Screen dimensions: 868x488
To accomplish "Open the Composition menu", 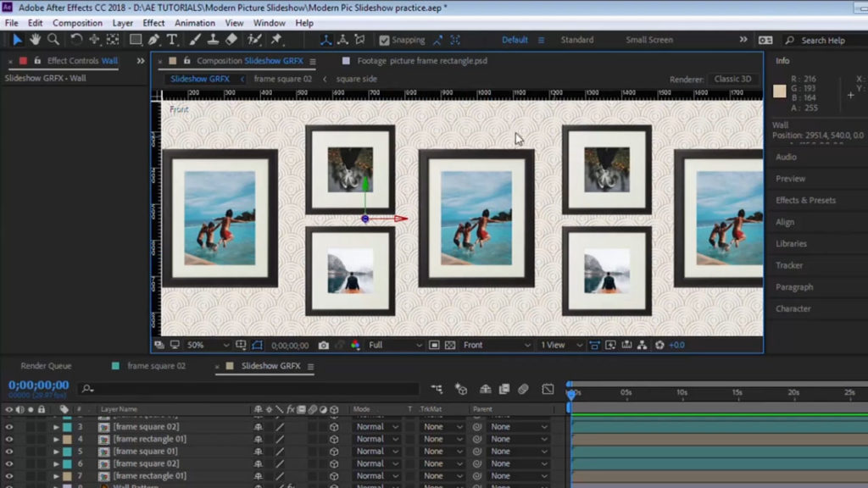I will point(77,23).
